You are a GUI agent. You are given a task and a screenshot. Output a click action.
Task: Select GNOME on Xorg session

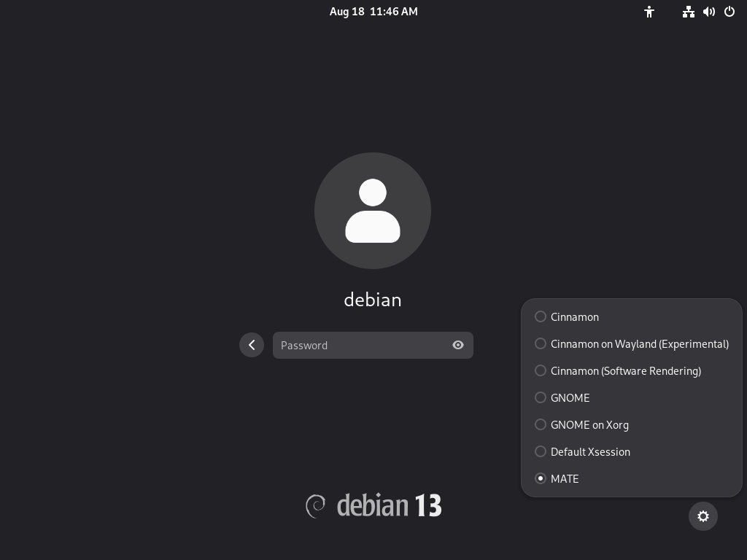coord(589,424)
